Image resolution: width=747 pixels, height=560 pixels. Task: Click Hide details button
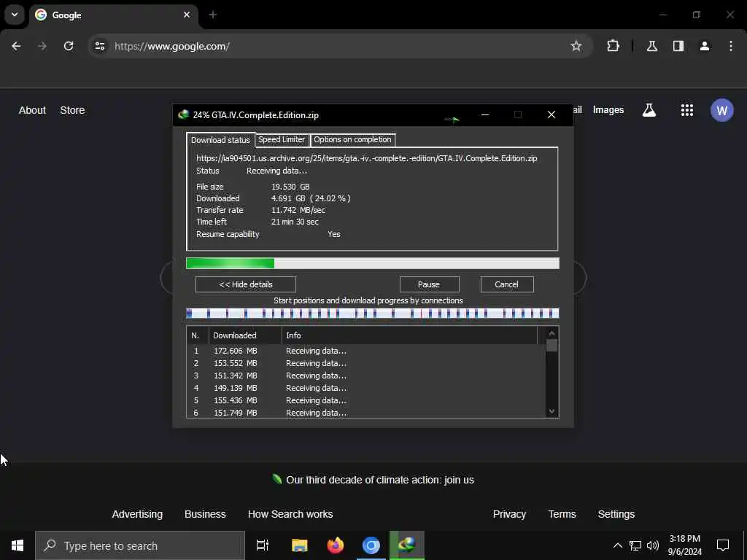click(x=246, y=284)
